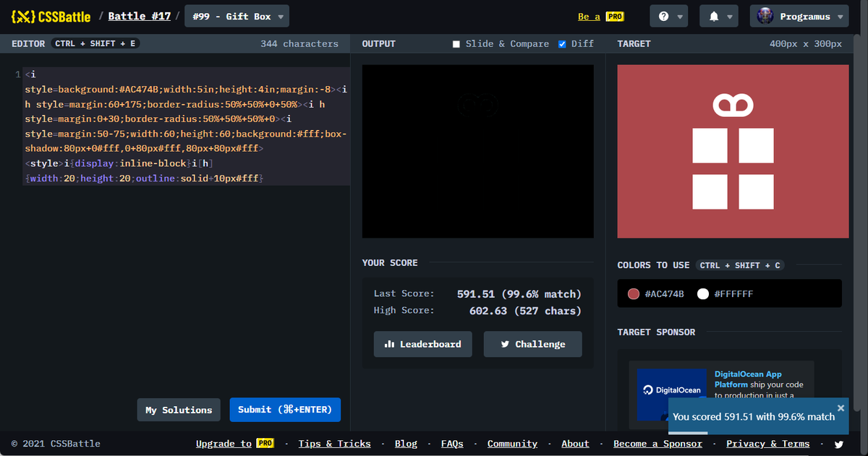Open the help question mark menu

click(x=668, y=16)
